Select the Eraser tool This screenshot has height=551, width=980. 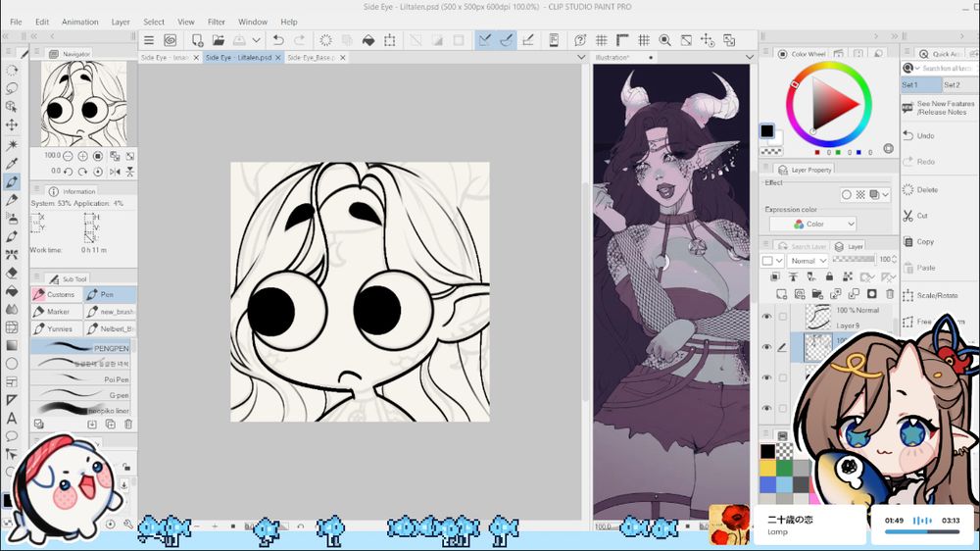[11, 274]
